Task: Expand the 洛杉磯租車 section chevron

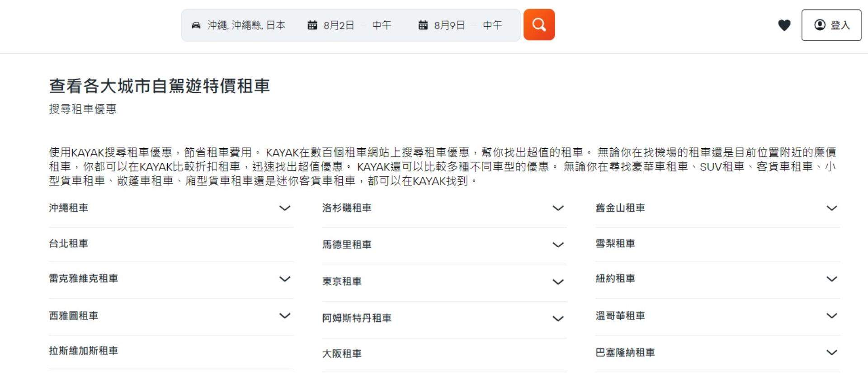Action: (558, 208)
